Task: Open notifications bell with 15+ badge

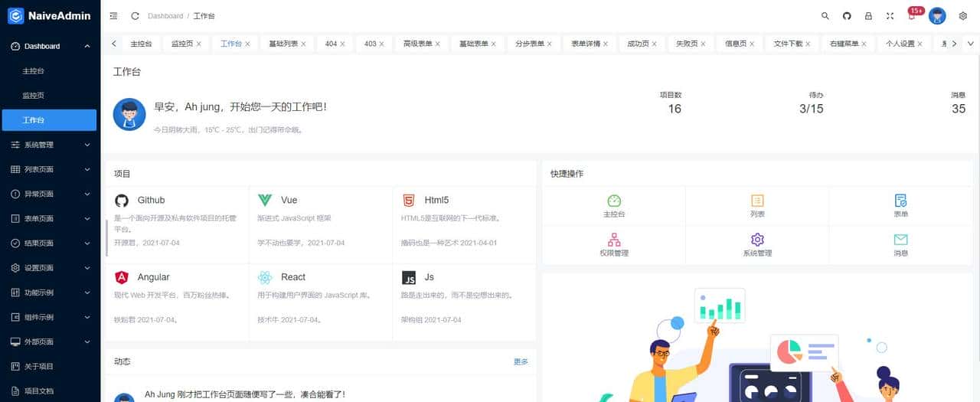Action: click(x=913, y=15)
